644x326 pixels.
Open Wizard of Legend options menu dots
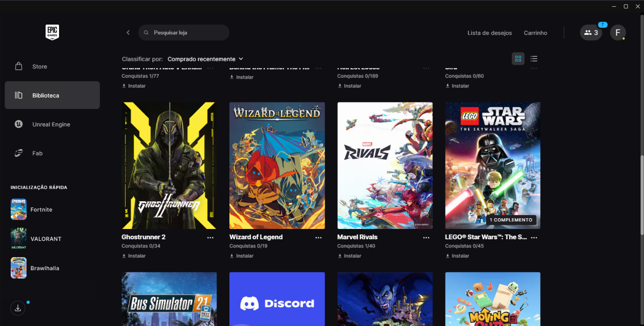[x=318, y=237]
